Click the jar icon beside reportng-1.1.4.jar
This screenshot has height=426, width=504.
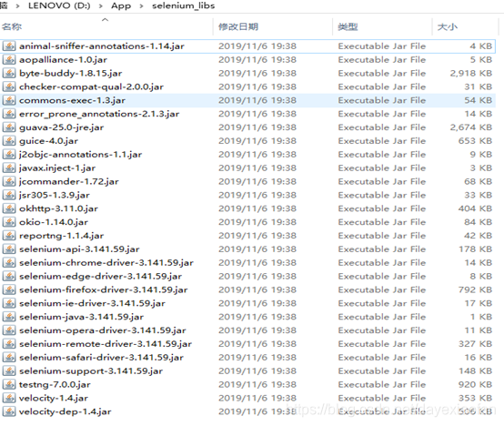pos(9,236)
